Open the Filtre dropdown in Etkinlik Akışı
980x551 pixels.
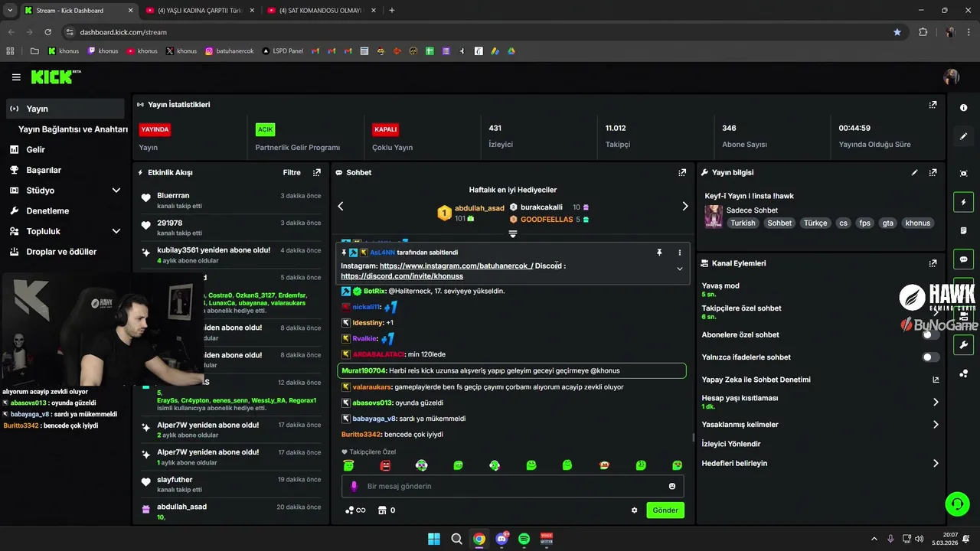pos(292,173)
